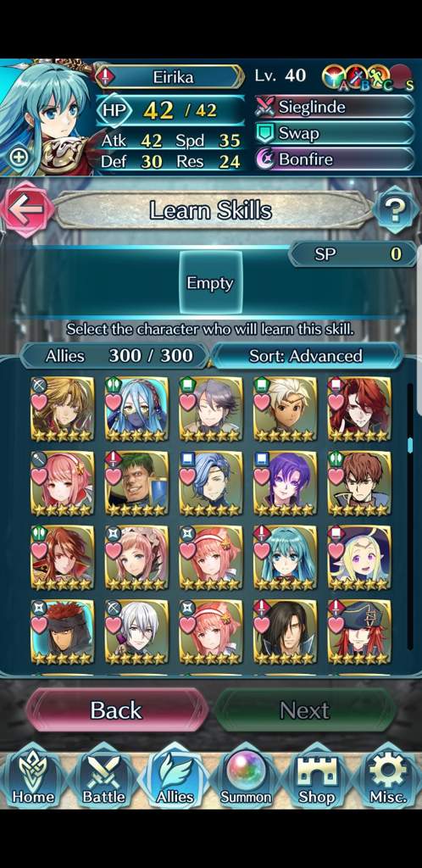Choose the masked blue-haired ally in the top row

[136, 409]
